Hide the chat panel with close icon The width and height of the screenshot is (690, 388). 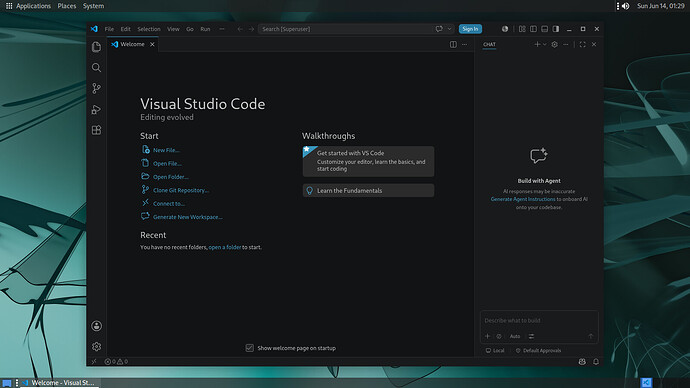(x=594, y=44)
